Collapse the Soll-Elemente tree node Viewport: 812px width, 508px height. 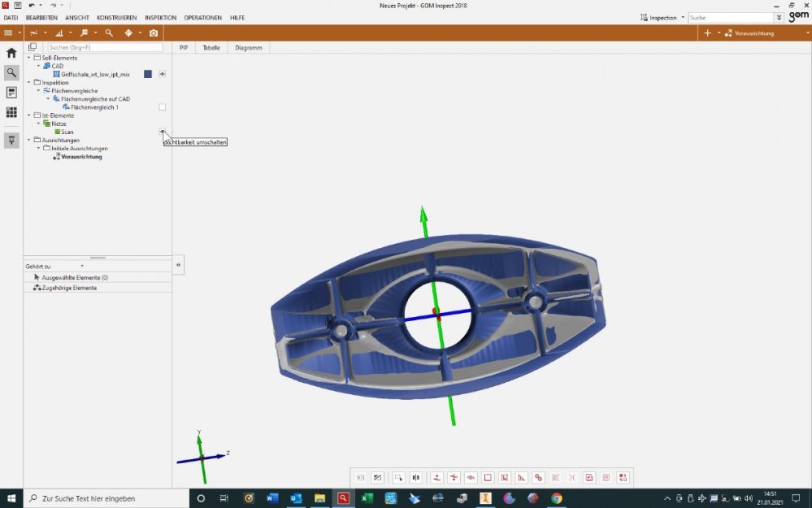coord(29,58)
